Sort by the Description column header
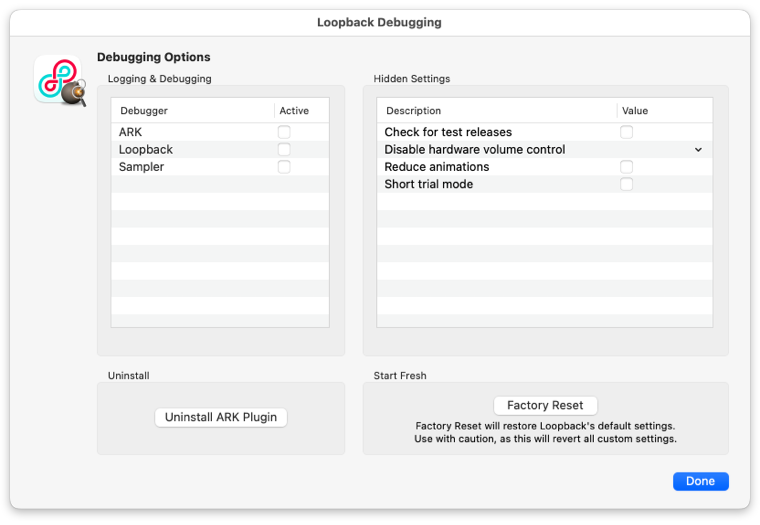The image size is (760, 525). tap(497, 111)
